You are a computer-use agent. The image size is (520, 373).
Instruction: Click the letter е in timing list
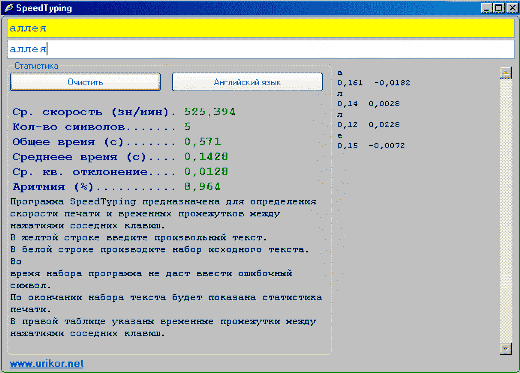coord(340,136)
